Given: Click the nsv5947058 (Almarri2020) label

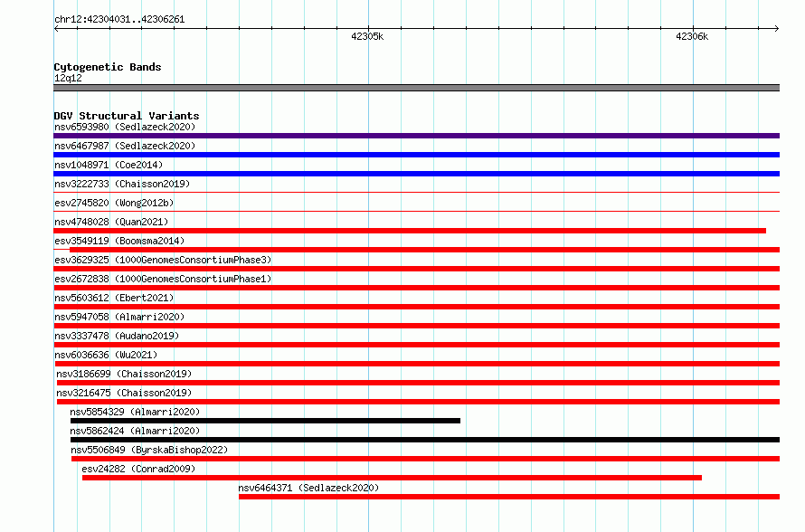Looking at the screenshot, I should [x=119, y=317].
